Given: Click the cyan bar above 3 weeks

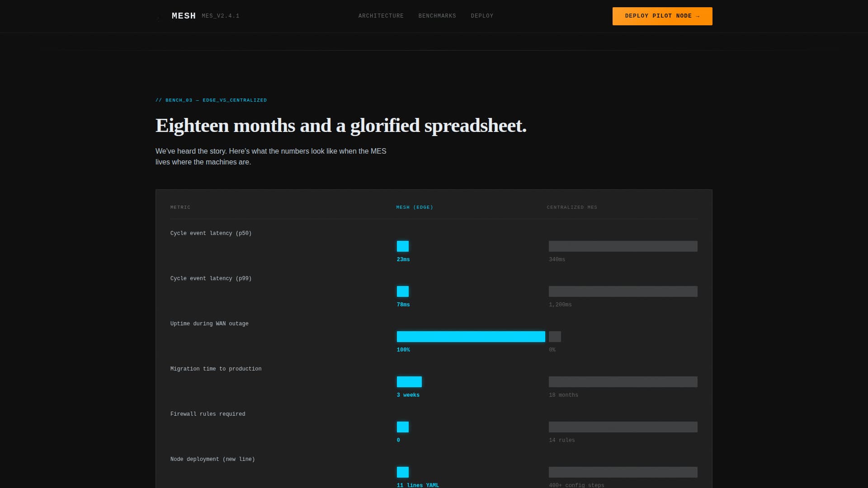Looking at the screenshot, I should coord(409,382).
